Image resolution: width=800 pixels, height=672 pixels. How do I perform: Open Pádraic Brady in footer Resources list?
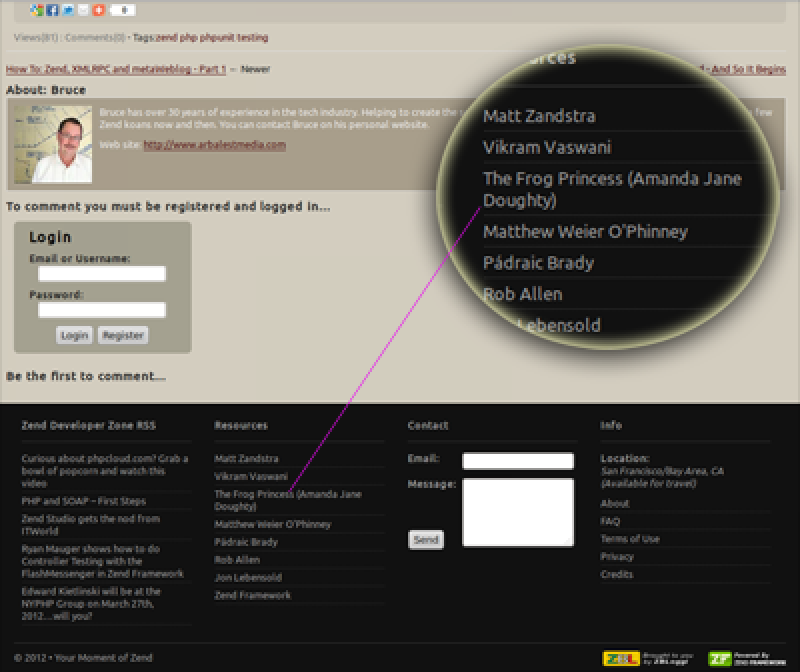[x=246, y=542]
